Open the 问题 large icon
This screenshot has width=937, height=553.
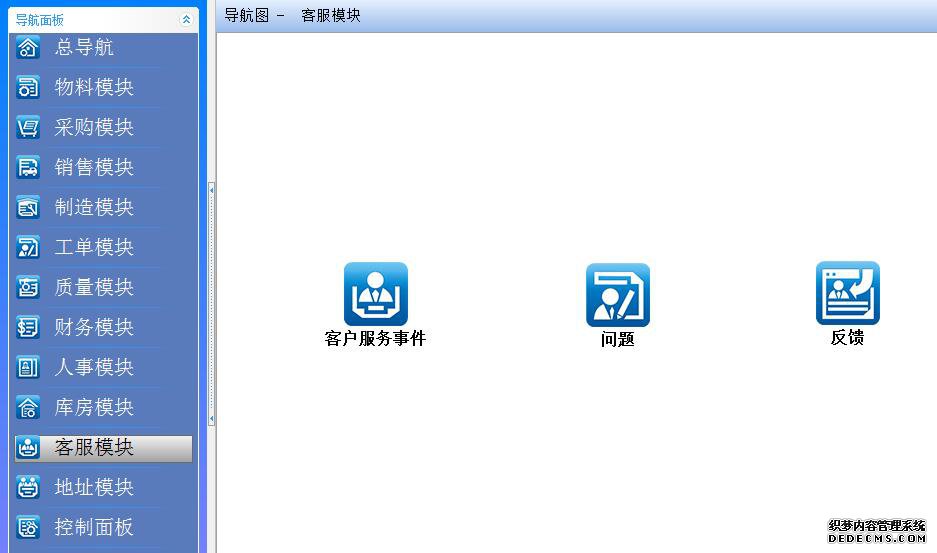coord(618,295)
